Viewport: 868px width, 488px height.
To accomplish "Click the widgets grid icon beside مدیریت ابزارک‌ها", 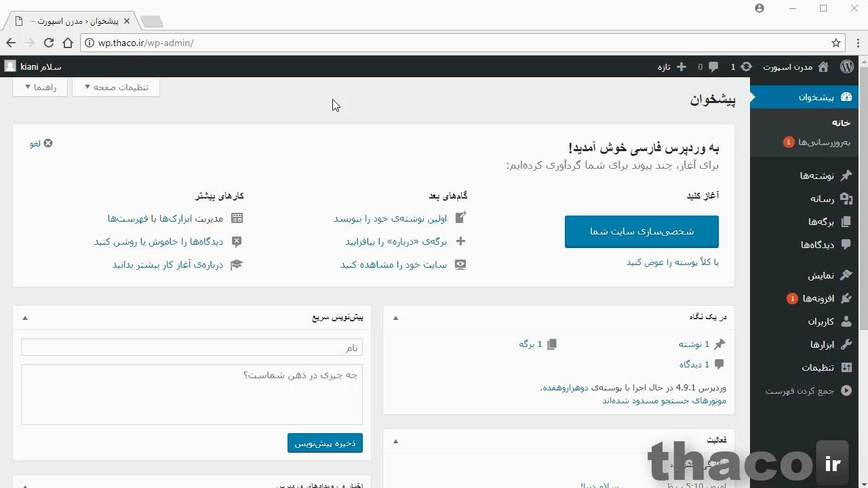I will pyautogui.click(x=237, y=218).
